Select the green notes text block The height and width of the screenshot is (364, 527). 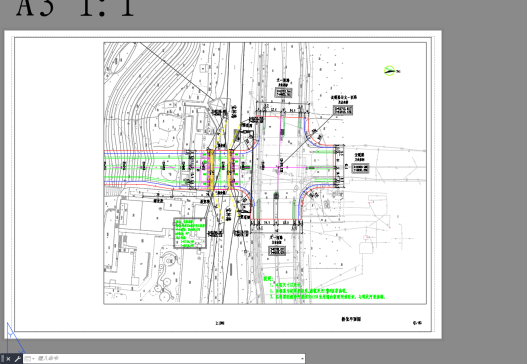coord(324,288)
